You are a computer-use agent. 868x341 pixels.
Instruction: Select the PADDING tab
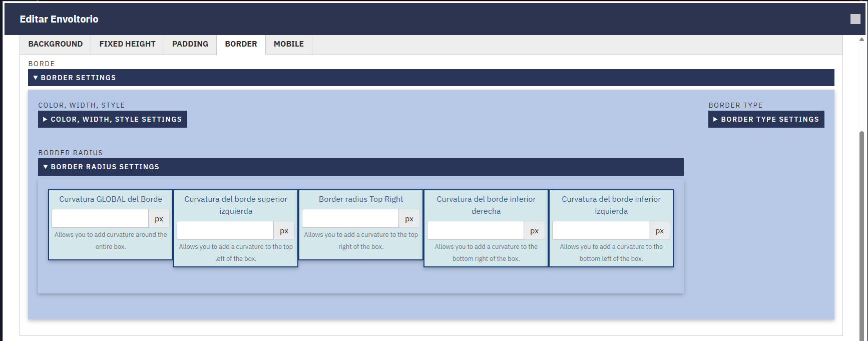click(x=190, y=44)
